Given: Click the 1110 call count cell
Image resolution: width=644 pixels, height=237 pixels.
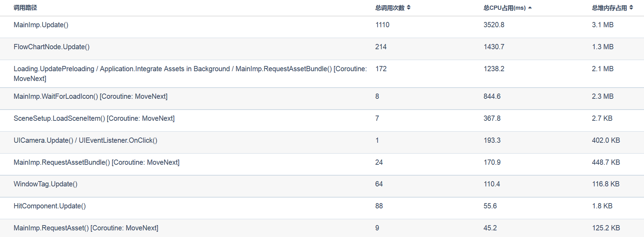Looking at the screenshot, I should click(382, 25).
